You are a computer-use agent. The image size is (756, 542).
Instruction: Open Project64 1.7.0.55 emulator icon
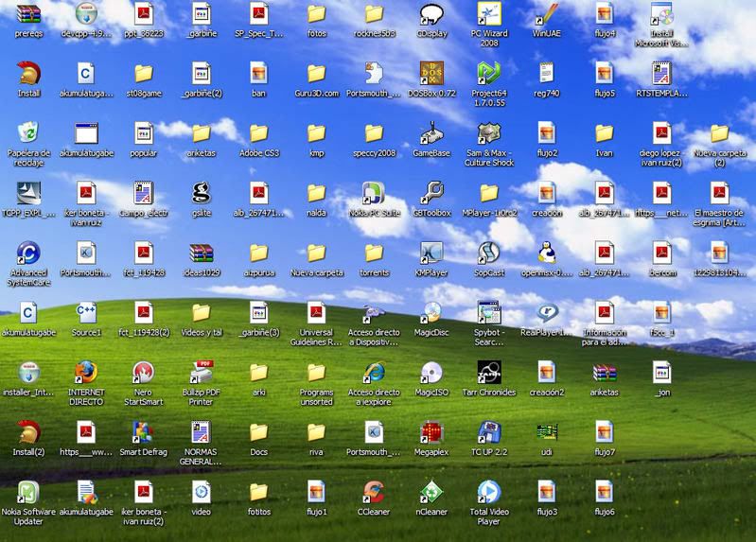point(489,73)
